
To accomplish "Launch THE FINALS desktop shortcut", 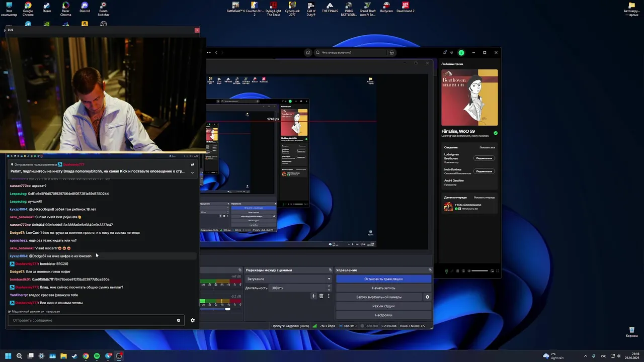I will coord(330,7).
